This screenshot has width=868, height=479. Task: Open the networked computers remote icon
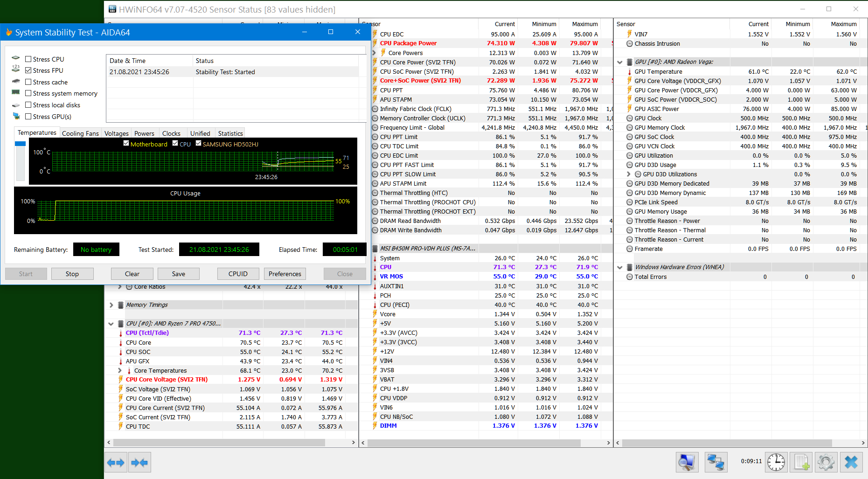(715, 462)
